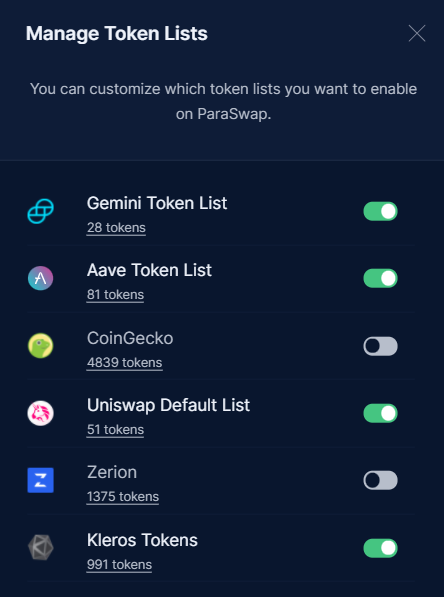Turn off the Kleros Tokens toggle
Screen dimensions: 444x597
[x=380, y=548]
